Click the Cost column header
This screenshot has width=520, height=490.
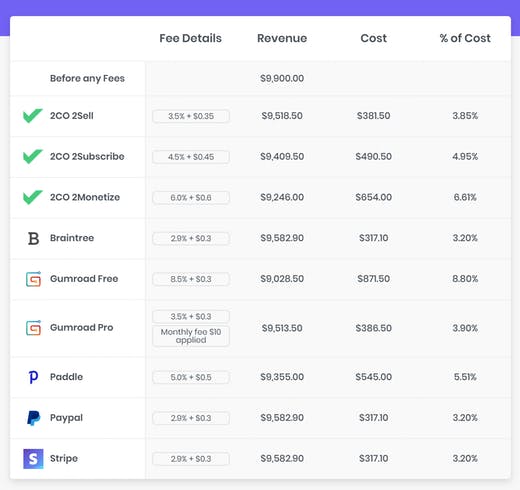coord(374,38)
